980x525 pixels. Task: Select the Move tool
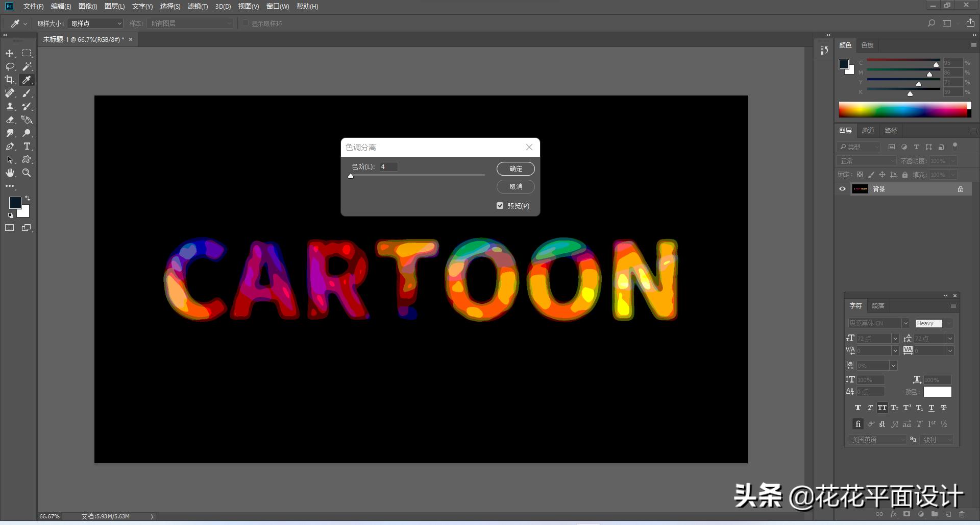coord(10,54)
